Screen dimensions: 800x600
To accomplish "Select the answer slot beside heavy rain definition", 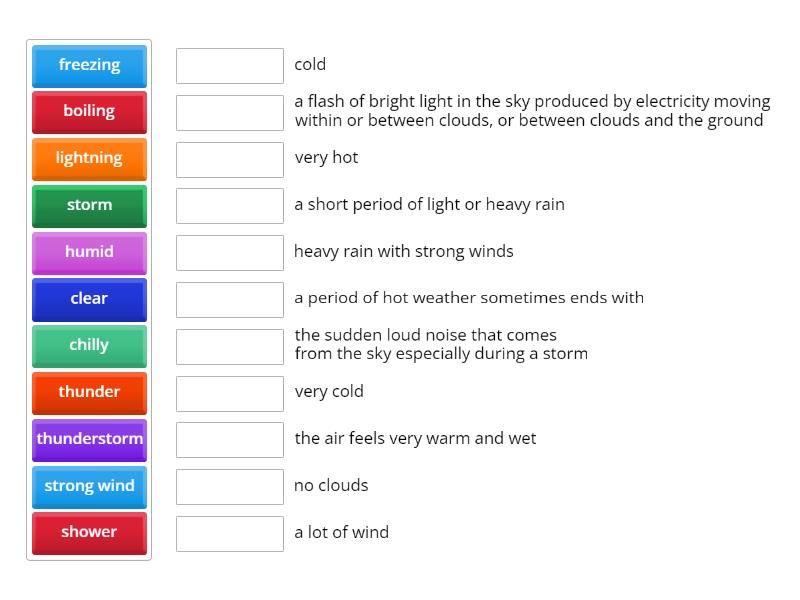I will [x=229, y=252].
